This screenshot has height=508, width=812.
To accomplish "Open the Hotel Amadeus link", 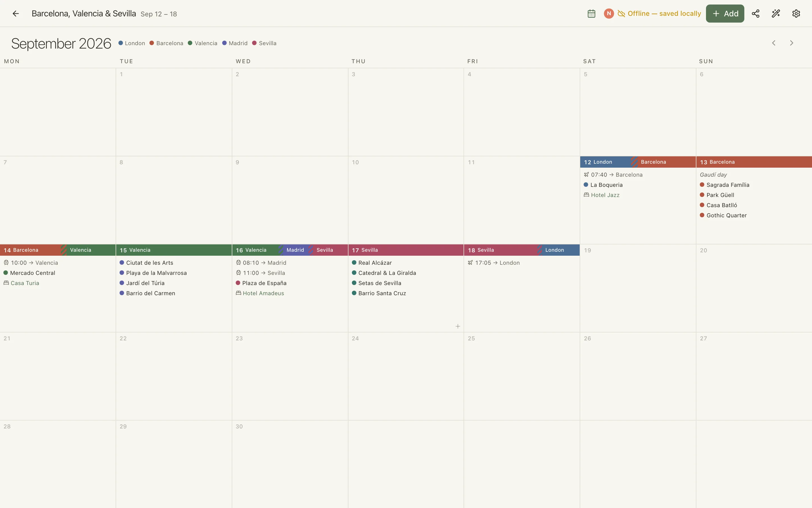I will pyautogui.click(x=263, y=293).
